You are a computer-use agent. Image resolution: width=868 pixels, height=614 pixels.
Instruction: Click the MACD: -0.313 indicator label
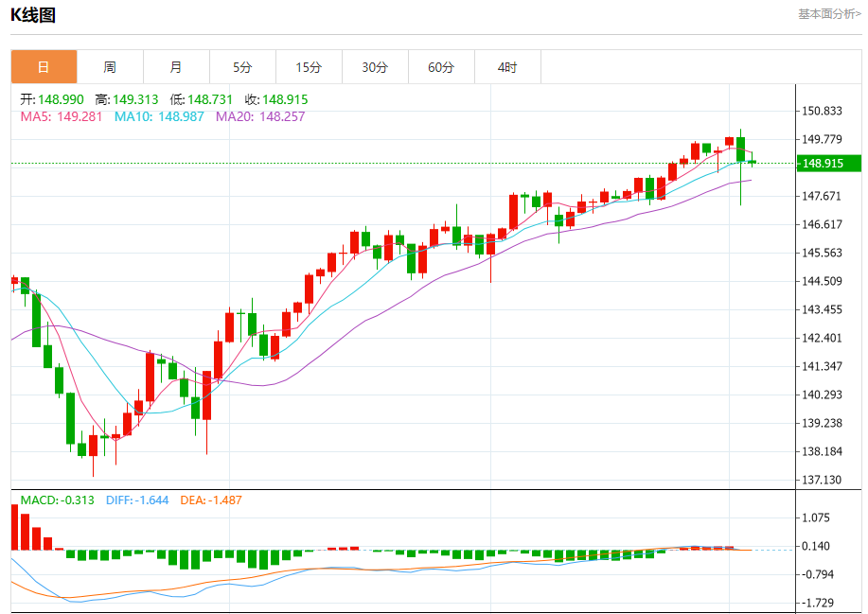point(58,500)
